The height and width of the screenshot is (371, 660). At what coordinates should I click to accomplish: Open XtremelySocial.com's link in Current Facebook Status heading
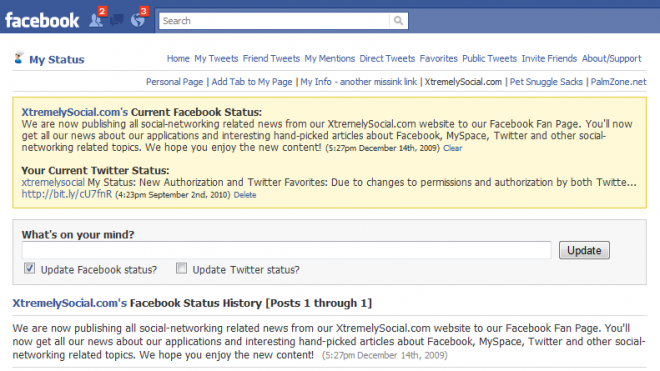(x=75, y=112)
